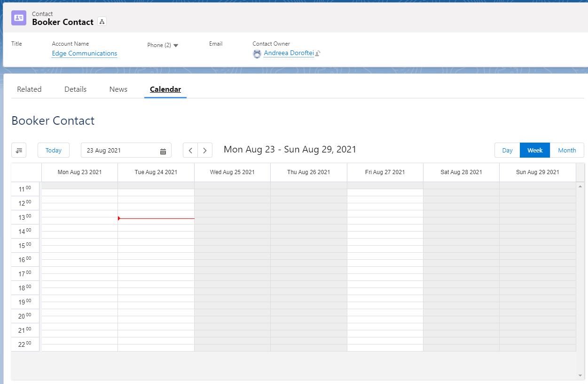Click the 15:00 time label
Screen dimensions: 588x384
click(x=25, y=245)
